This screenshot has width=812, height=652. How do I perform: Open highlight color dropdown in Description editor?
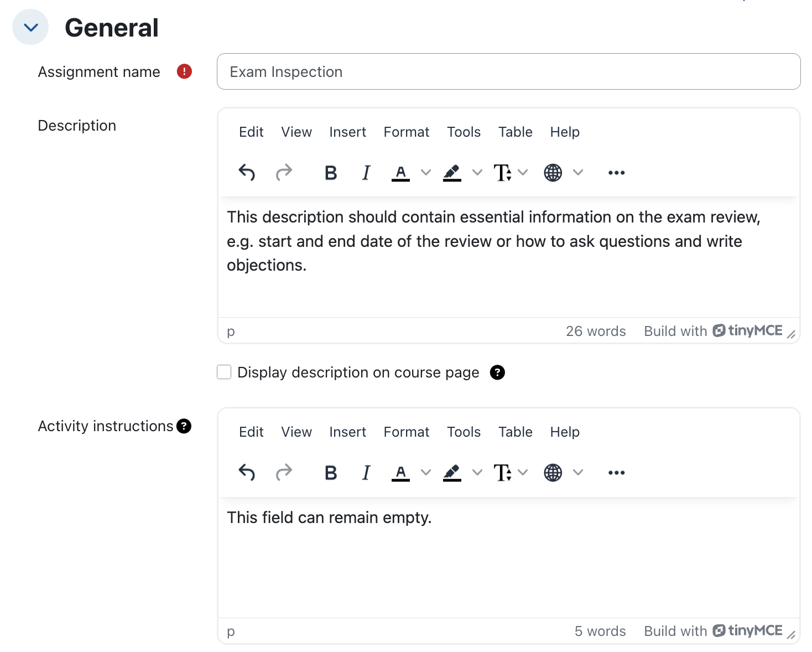point(477,173)
